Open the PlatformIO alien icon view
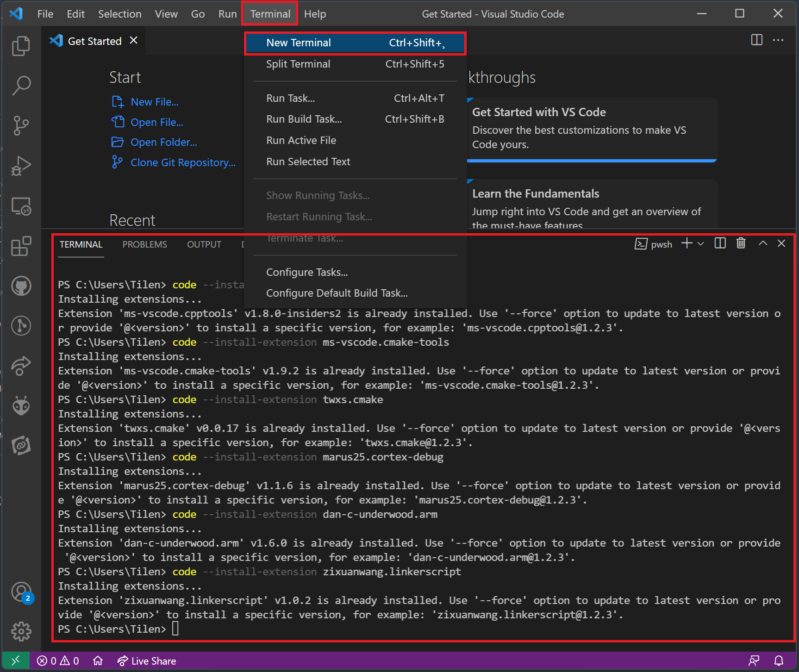The image size is (799, 672). pyautogui.click(x=21, y=406)
